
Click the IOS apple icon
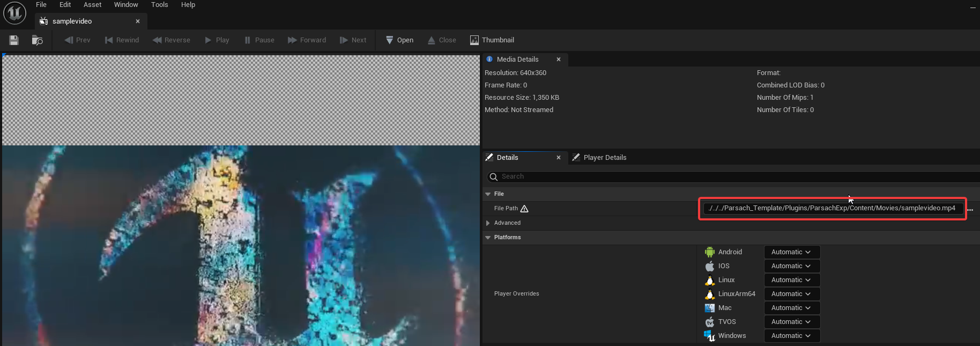[x=710, y=266]
